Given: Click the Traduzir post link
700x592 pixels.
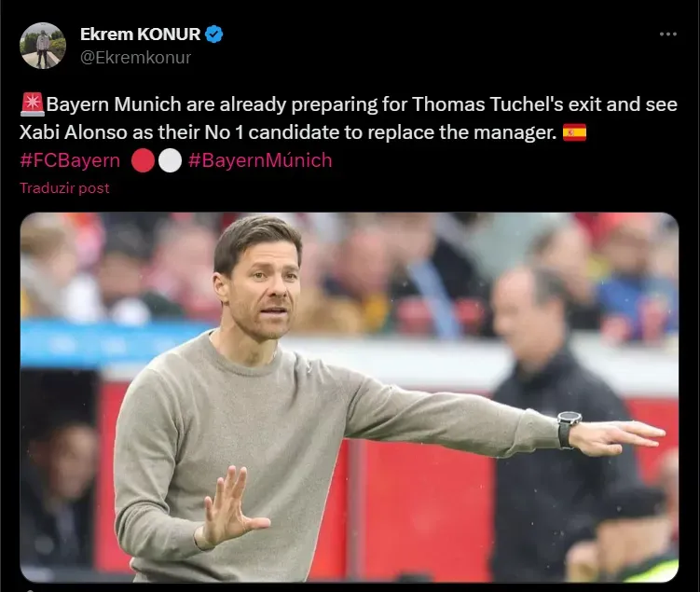Looking at the screenshot, I should click(64, 188).
